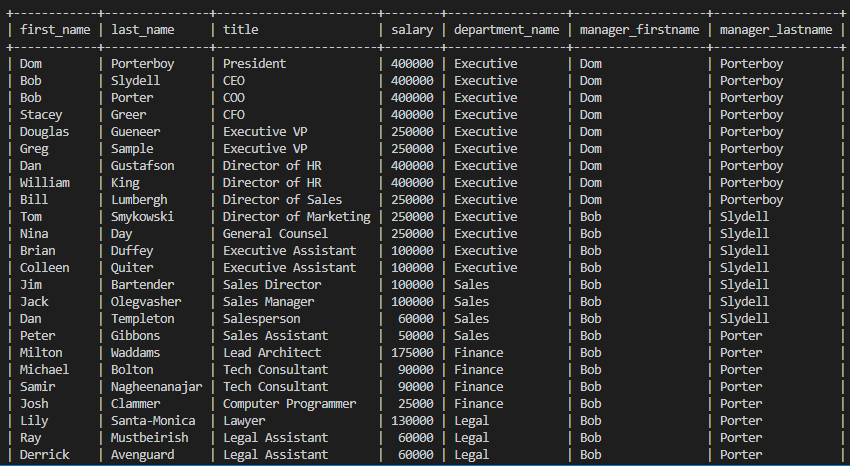The image size is (850, 466).
Task: Click manager last name 'Porterboy' in Lumbergh's row
Action: [751, 199]
